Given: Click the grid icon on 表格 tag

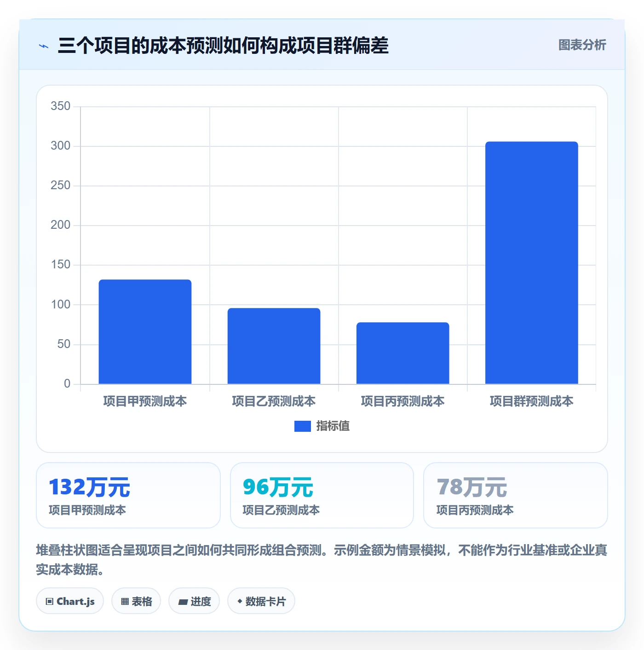Looking at the screenshot, I should (125, 602).
